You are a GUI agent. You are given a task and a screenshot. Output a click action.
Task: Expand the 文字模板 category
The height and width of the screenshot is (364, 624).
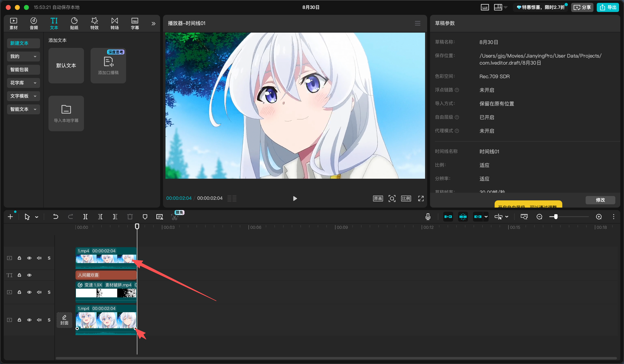point(24,96)
